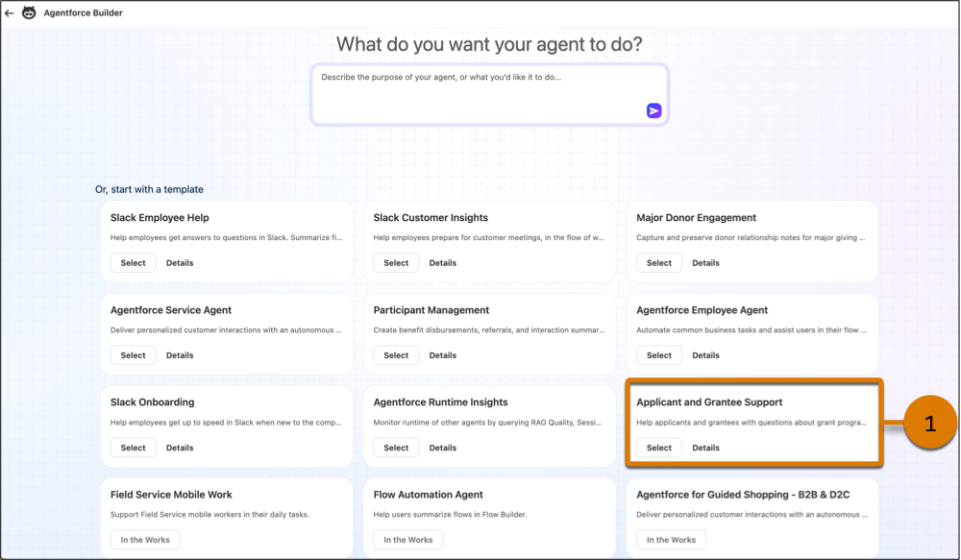Click In the Works under Agentforce for Guided Shopping
Viewport: 961px width, 560px height.
(671, 540)
